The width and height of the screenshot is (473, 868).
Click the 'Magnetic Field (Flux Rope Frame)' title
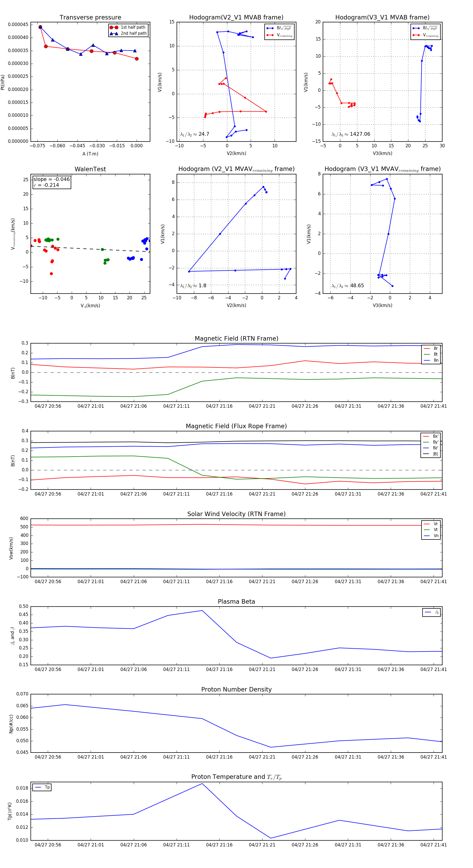click(x=236, y=426)
